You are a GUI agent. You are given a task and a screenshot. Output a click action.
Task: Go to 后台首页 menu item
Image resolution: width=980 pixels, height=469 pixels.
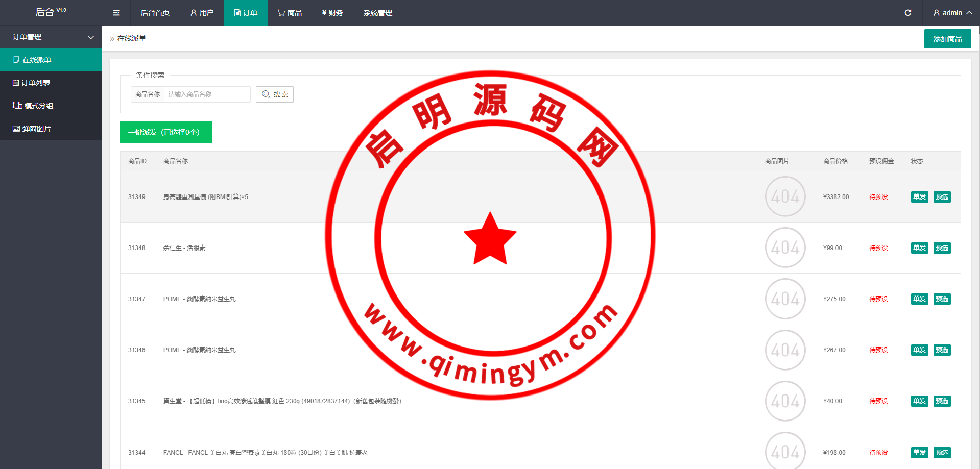pyautogui.click(x=155, y=13)
